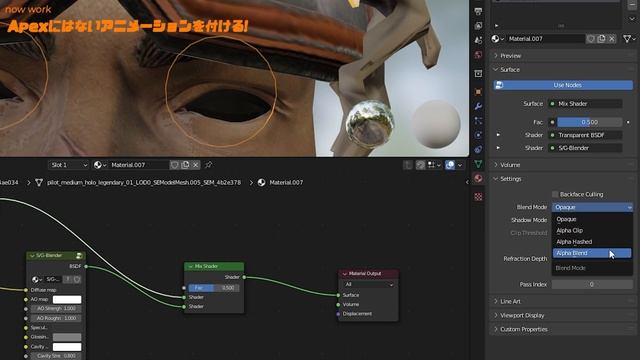
Task: Open snap node element dropdown
Action: (x=433, y=165)
